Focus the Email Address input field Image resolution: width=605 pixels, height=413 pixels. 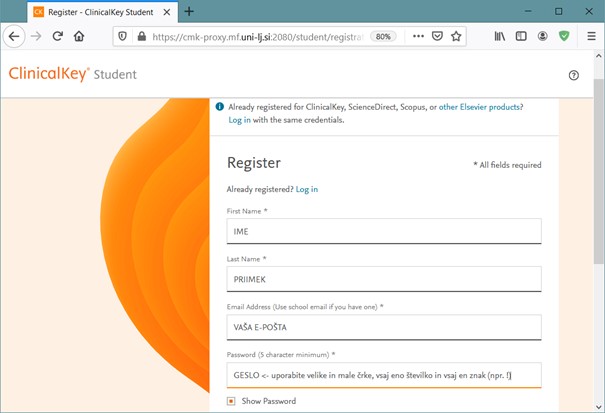pyautogui.click(x=384, y=328)
